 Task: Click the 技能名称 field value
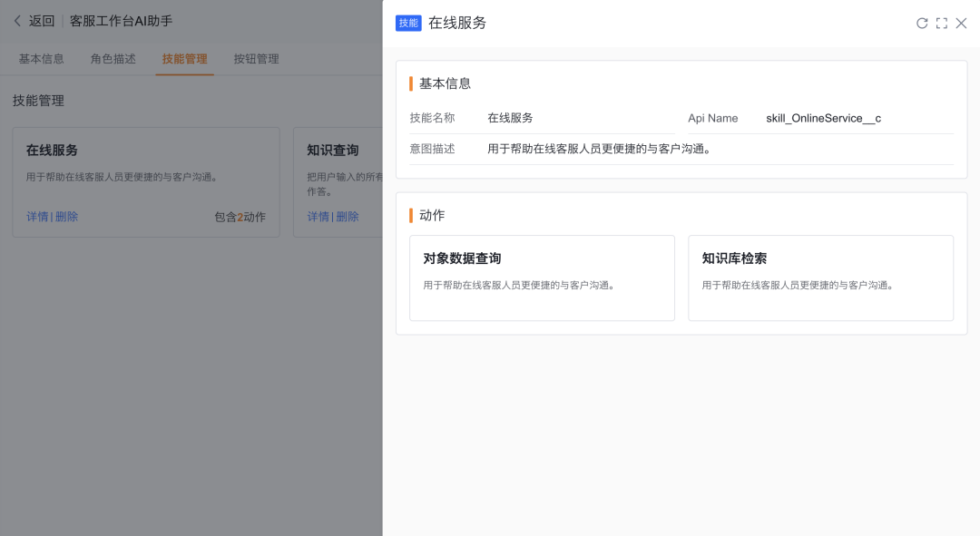pyautogui.click(x=510, y=118)
